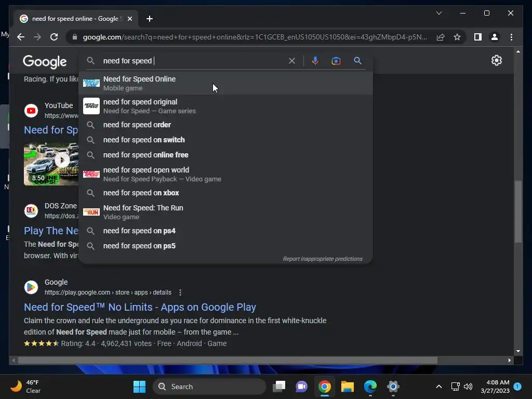532x399 pixels.
Task: Open a new browser tab
Action: point(150,19)
